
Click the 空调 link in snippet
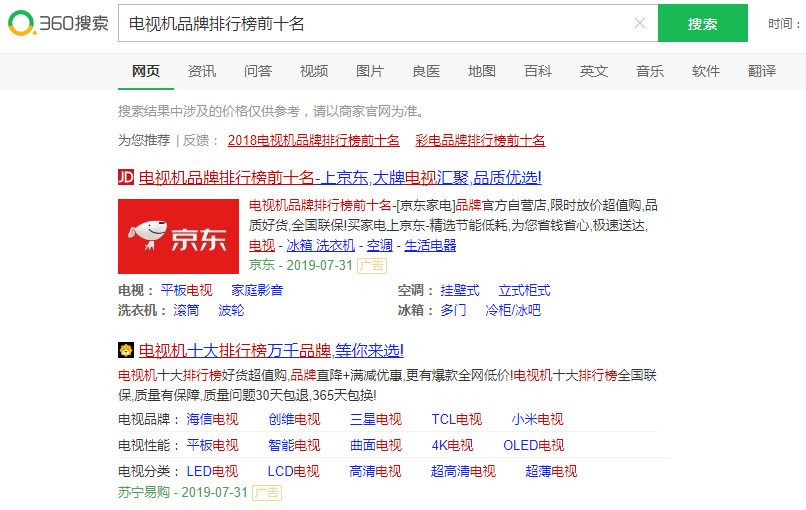pyautogui.click(x=380, y=246)
